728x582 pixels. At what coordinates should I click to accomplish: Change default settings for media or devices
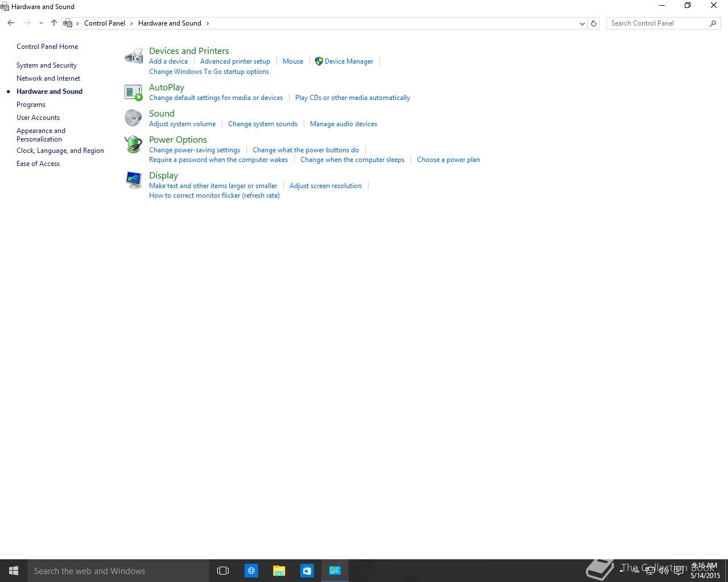(x=216, y=98)
